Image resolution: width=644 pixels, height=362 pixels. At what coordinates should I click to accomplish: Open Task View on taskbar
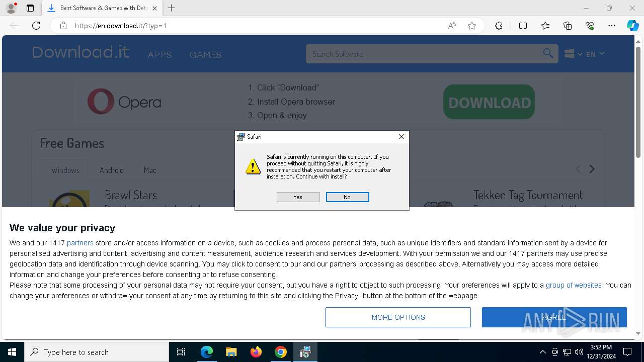pyautogui.click(x=181, y=352)
